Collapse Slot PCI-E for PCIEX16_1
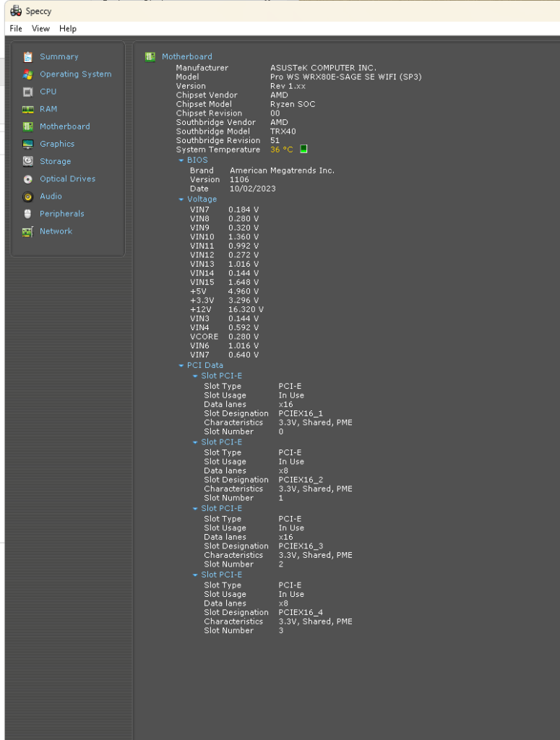The height and width of the screenshot is (740, 560). click(195, 376)
